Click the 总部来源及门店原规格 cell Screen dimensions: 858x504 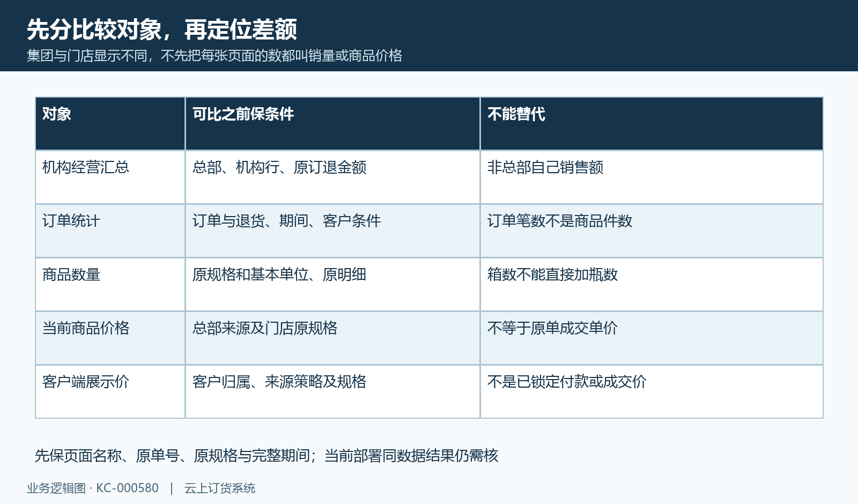(x=332, y=338)
